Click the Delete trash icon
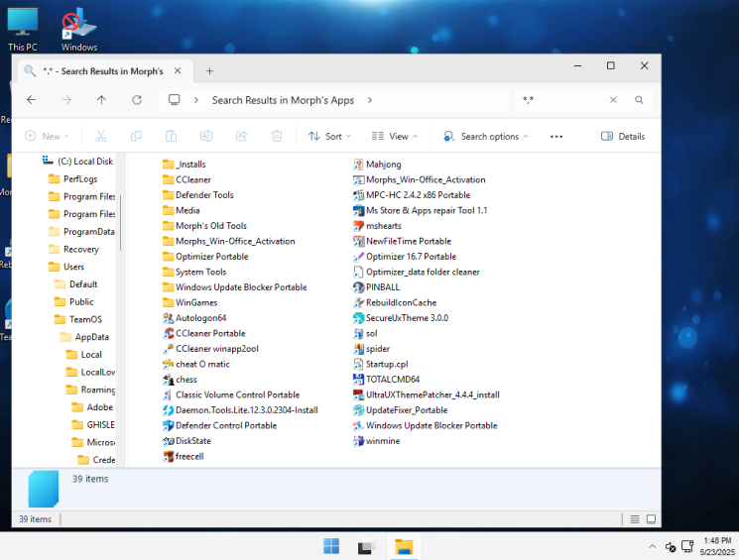The width and height of the screenshot is (739, 560). point(277,136)
